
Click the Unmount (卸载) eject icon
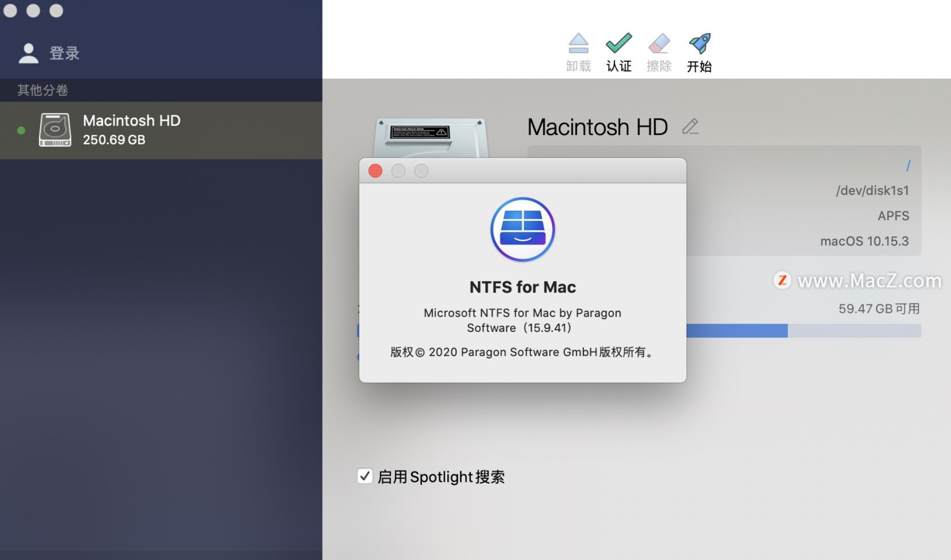(578, 44)
